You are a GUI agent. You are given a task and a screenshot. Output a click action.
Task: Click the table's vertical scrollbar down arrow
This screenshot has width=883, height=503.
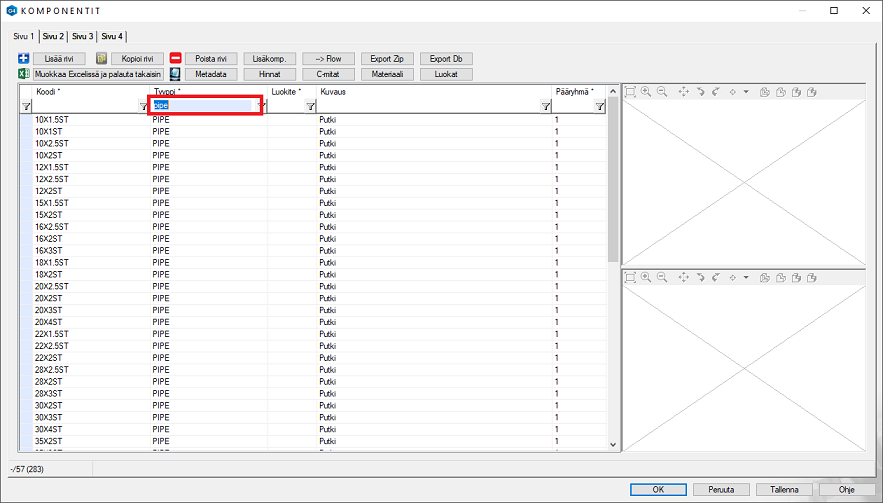613,444
